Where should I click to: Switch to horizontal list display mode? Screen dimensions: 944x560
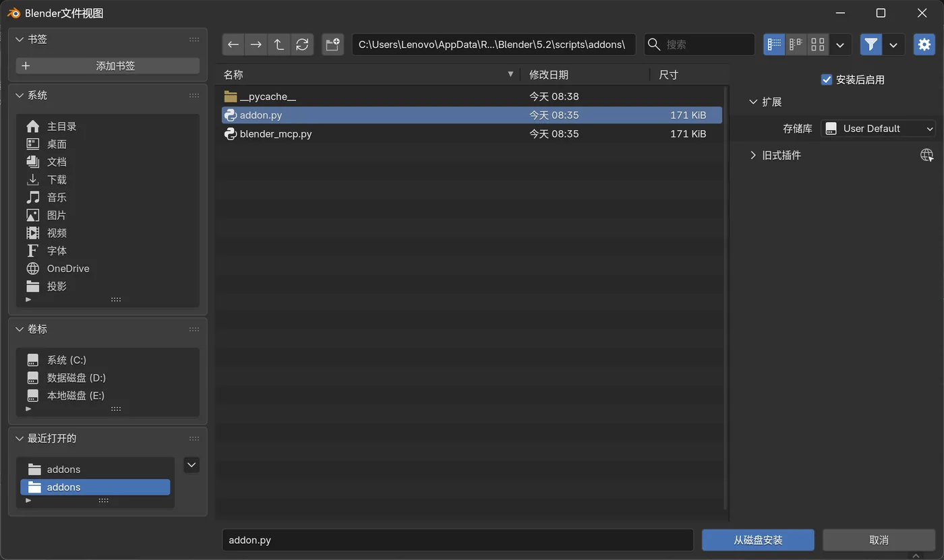click(796, 44)
